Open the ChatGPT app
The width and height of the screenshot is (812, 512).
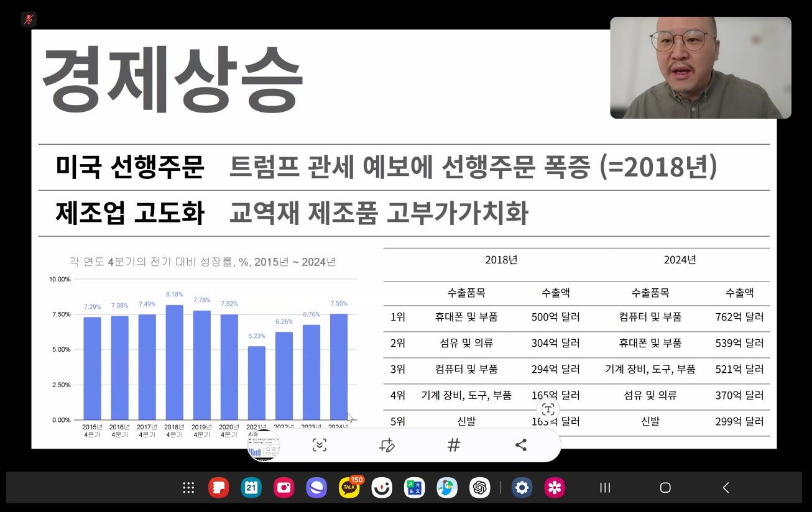pyautogui.click(x=479, y=488)
